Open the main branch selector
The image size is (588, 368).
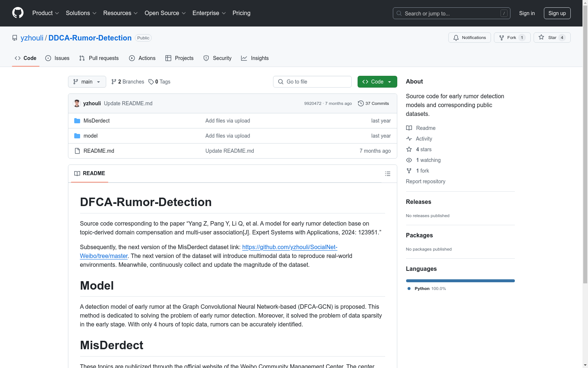pos(87,82)
